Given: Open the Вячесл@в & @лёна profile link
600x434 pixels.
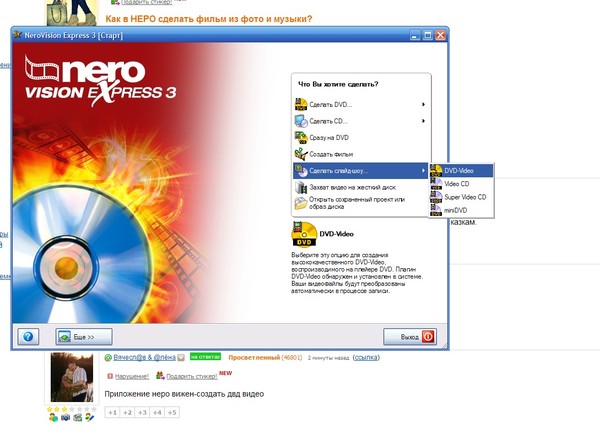Looking at the screenshot, I should (144, 357).
